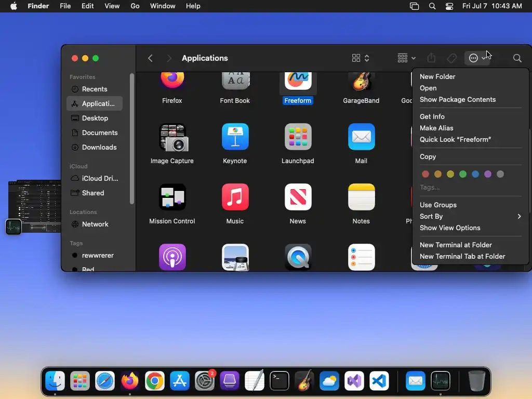The height and width of the screenshot is (399, 532).
Task: Select the Reminders app icon
Action: point(362,257)
